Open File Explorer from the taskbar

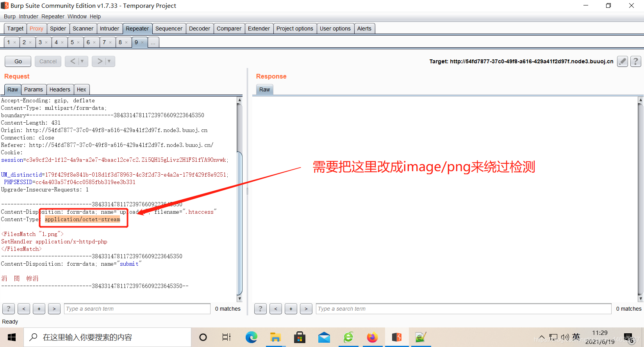pyautogui.click(x=275, y=337)
